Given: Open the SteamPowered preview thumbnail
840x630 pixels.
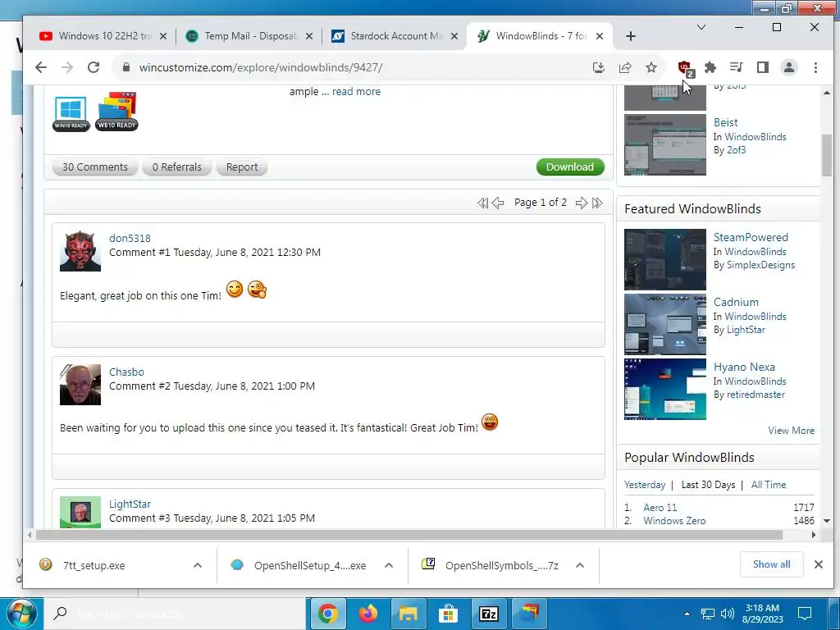Looking at the screenshot, I should tap(664, 259).
